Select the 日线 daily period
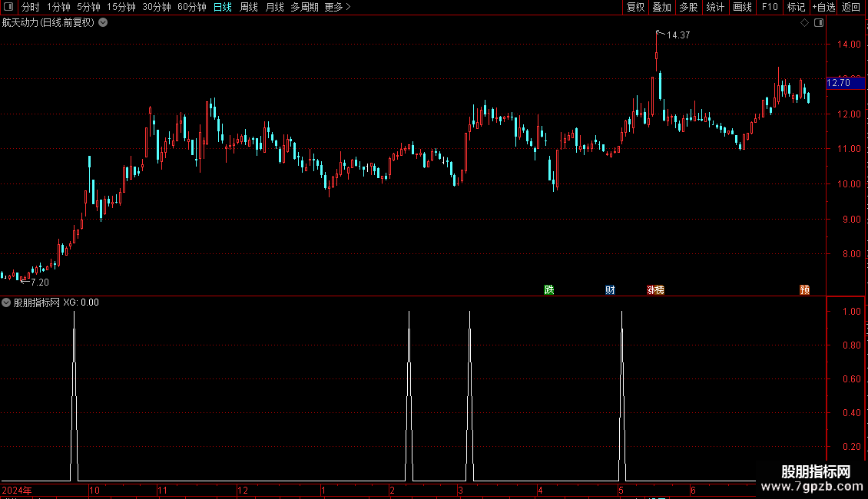The image size is (868, 499). tap(223, 7)
